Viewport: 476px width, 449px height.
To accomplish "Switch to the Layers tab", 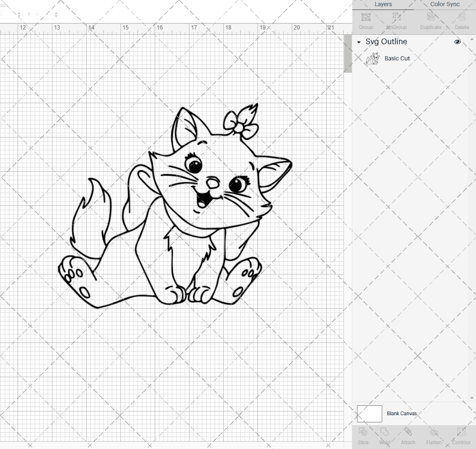I will [x=383, y=4].
